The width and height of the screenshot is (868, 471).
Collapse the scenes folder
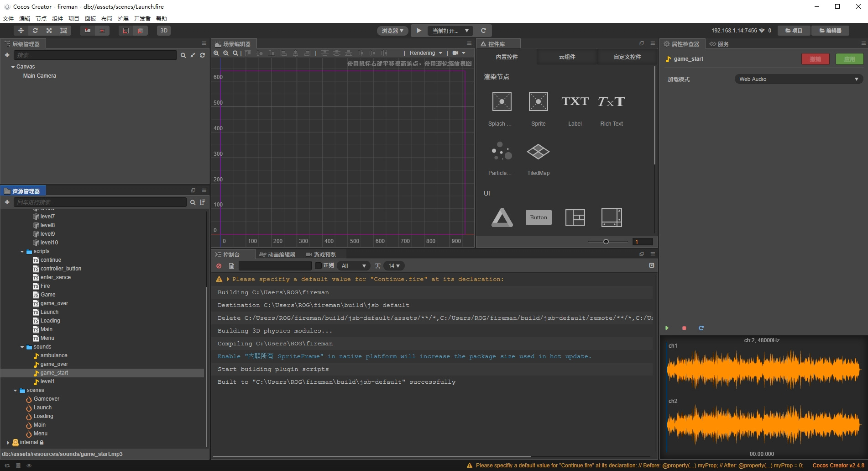[15, 391]
